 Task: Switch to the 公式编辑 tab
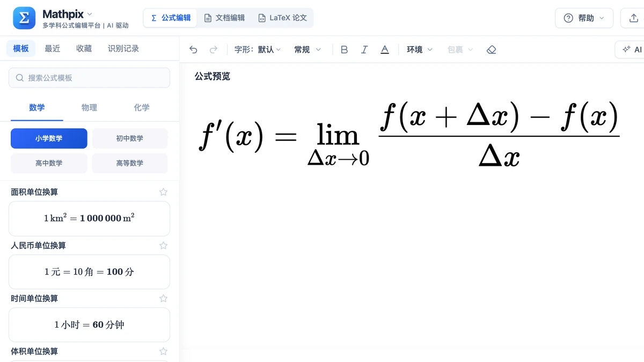tap(171, 18)
